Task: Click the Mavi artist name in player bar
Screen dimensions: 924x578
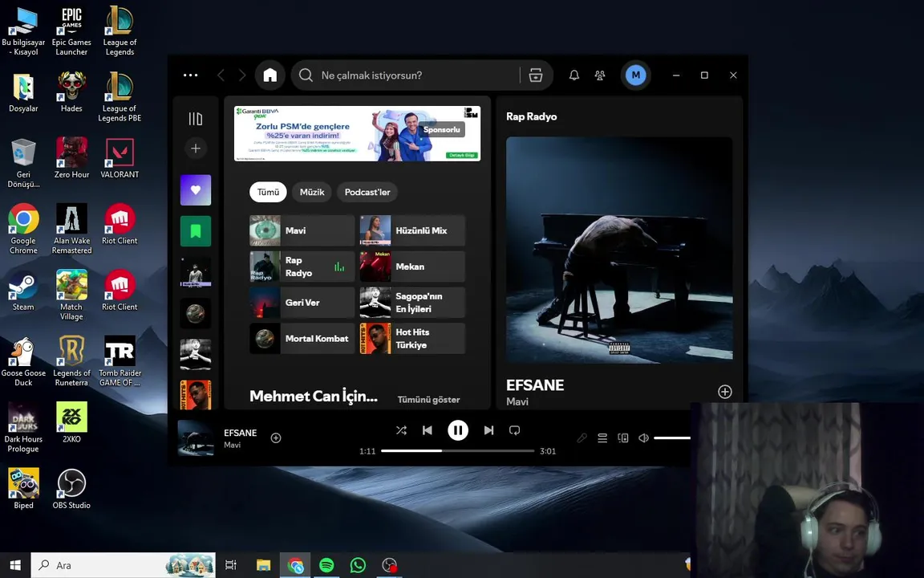Action: (x=232, y=445)
